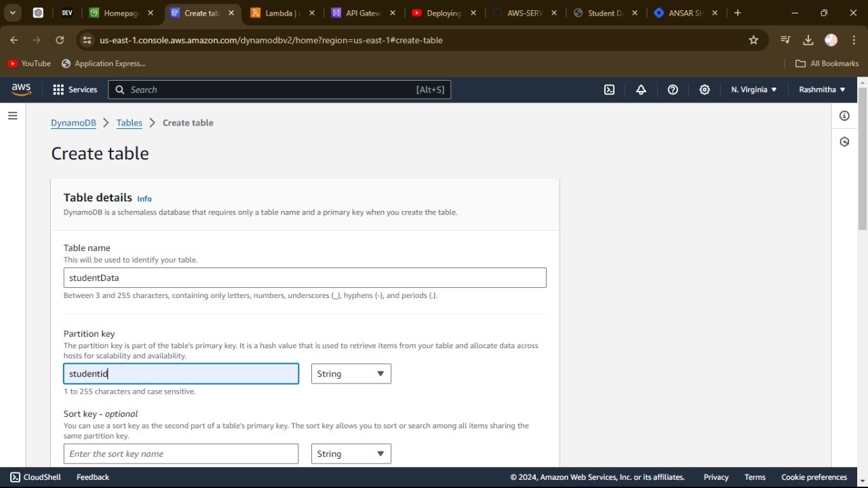Switch to the Homepage tab
Viewport: 868px width, 488px height.
(x=121, y=13)
